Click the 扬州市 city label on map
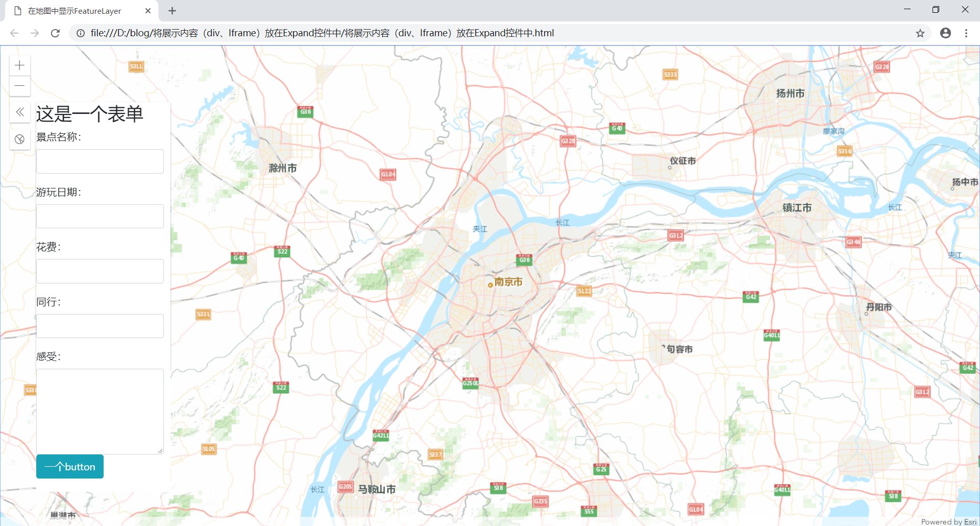This screenshot has width=980, height=526. click(790, 93)
